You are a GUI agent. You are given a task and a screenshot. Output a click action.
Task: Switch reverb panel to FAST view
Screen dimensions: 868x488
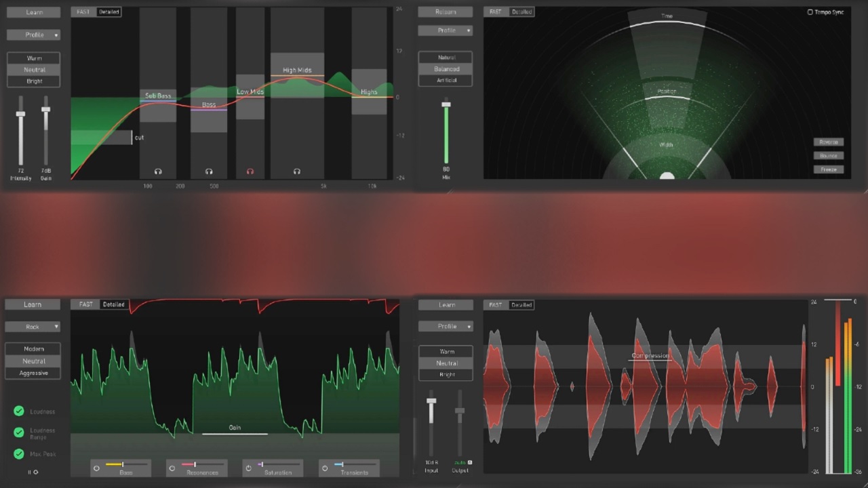click(x=496, y=12)
